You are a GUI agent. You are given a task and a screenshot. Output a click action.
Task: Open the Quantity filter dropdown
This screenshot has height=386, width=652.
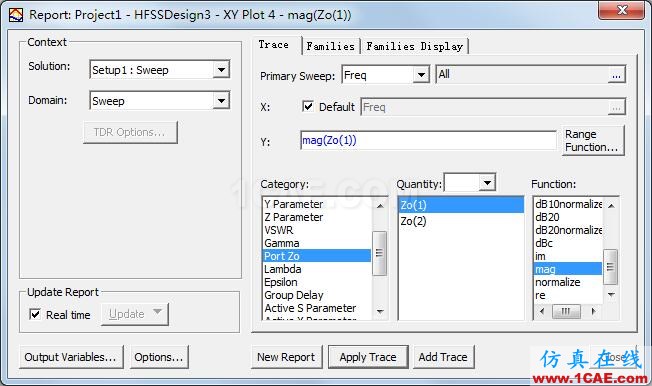tap(487, 183)
